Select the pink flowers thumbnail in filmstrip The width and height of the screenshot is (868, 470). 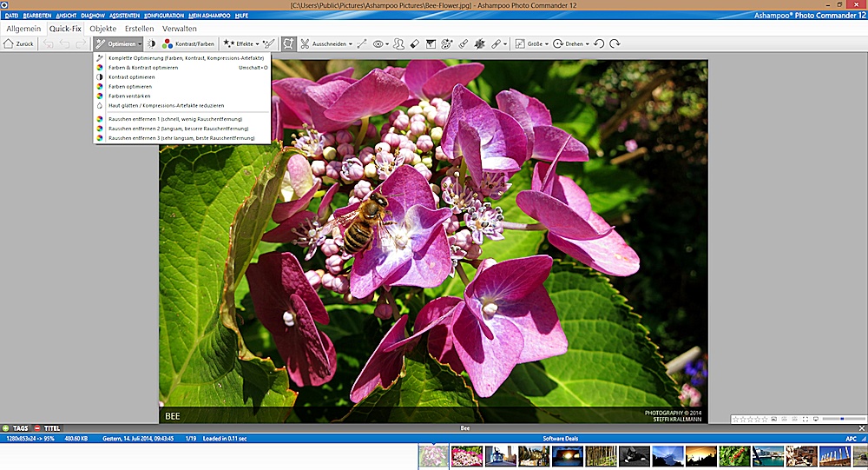pyautogui.click(x=466, y=456)
